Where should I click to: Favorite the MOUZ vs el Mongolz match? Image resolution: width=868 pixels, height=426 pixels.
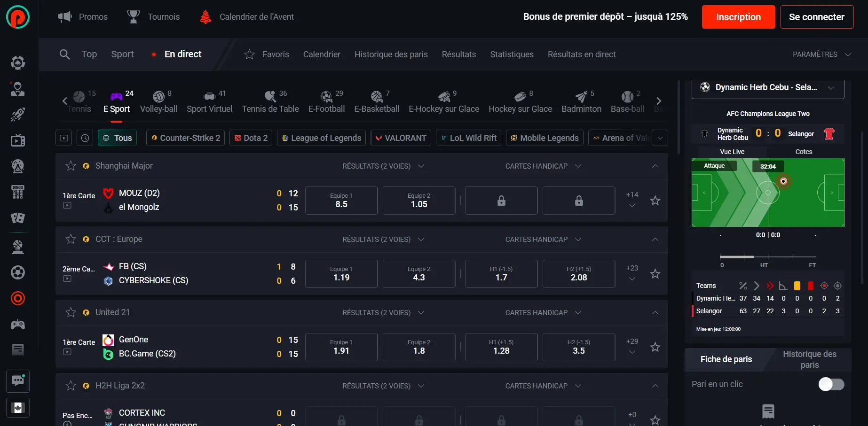pos(655,201)
